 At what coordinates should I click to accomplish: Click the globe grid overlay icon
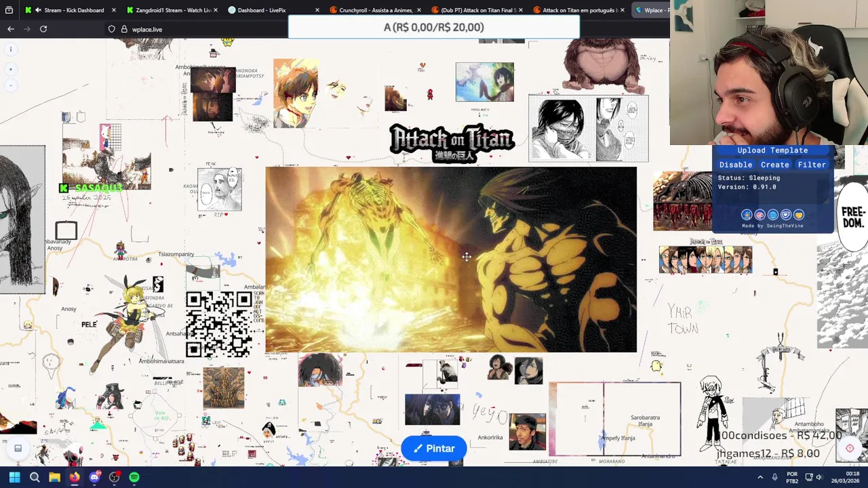tap(772, 215)
